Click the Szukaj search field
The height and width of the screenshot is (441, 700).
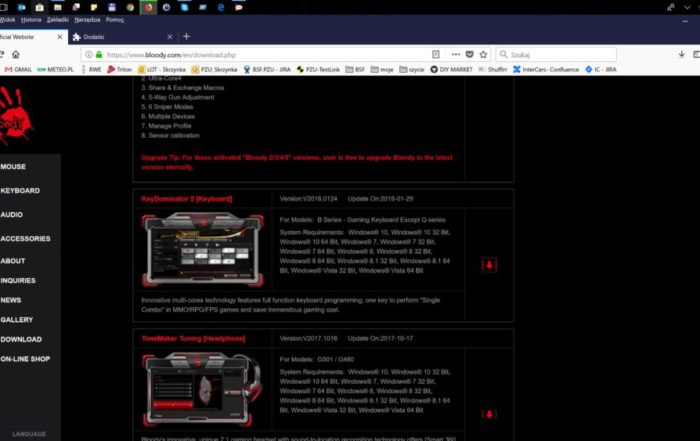tap(556, 54)
